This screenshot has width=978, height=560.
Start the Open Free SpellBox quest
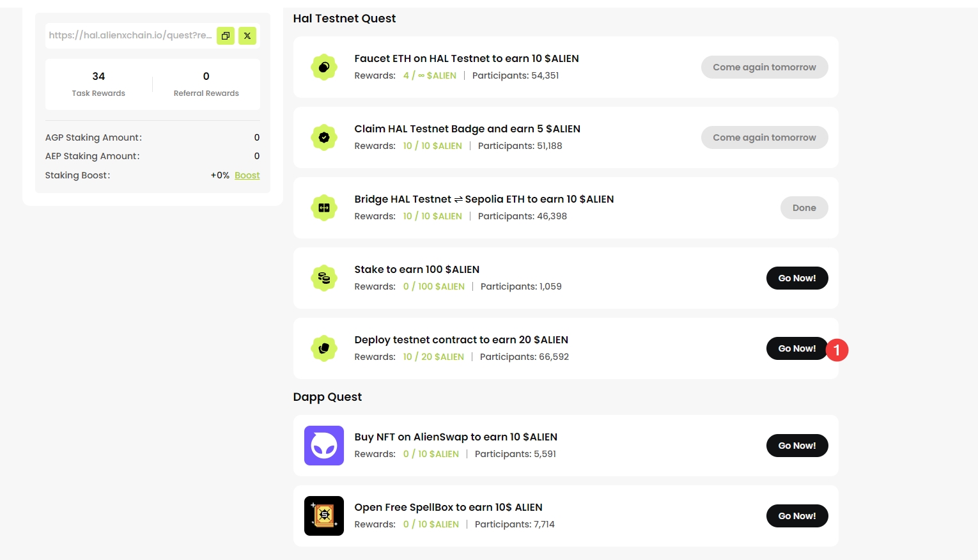[x=796, y=516]
